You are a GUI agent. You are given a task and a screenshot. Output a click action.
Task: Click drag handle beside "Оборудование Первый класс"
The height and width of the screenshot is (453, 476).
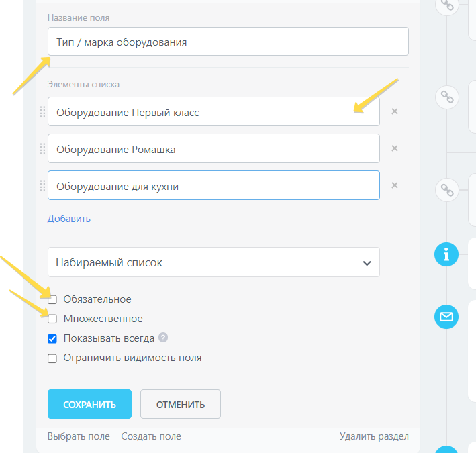(43, 112)
